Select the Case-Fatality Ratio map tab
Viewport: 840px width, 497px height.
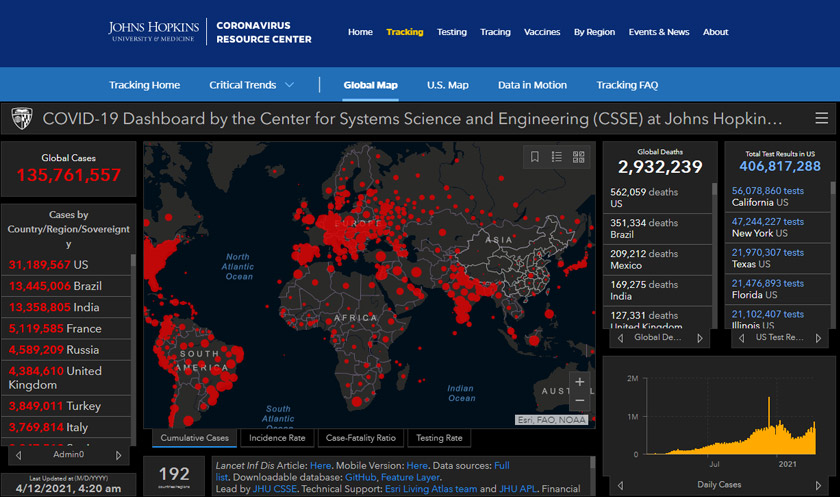[361, 438]
